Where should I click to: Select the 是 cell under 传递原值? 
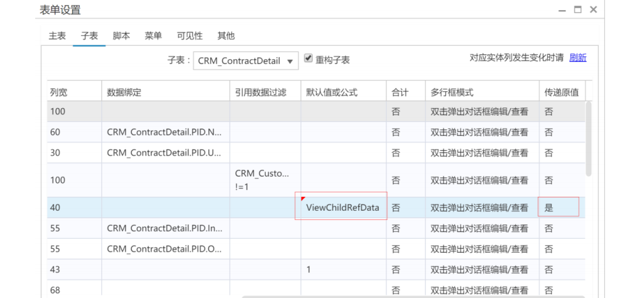558,207
